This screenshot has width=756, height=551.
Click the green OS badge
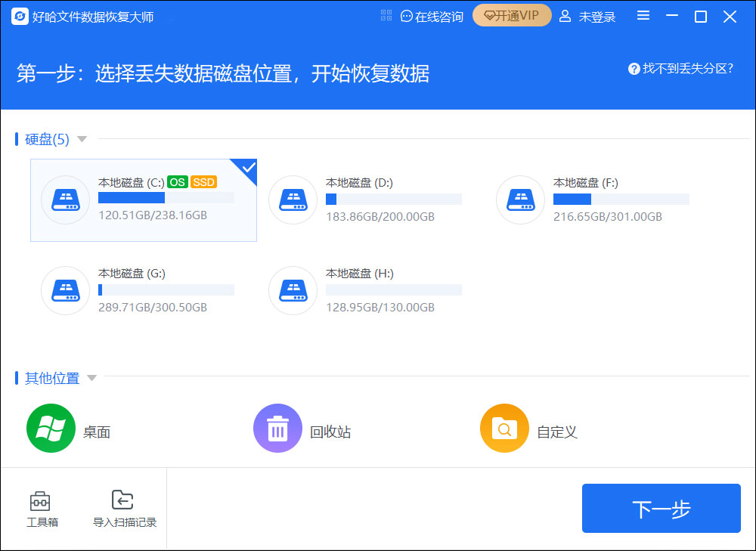pyautogui.click(x=178, y=182)
